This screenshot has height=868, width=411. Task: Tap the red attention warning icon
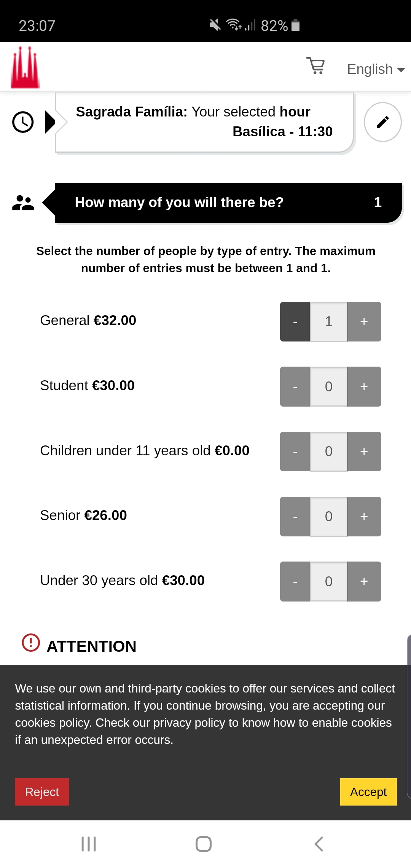pos(31,643)
